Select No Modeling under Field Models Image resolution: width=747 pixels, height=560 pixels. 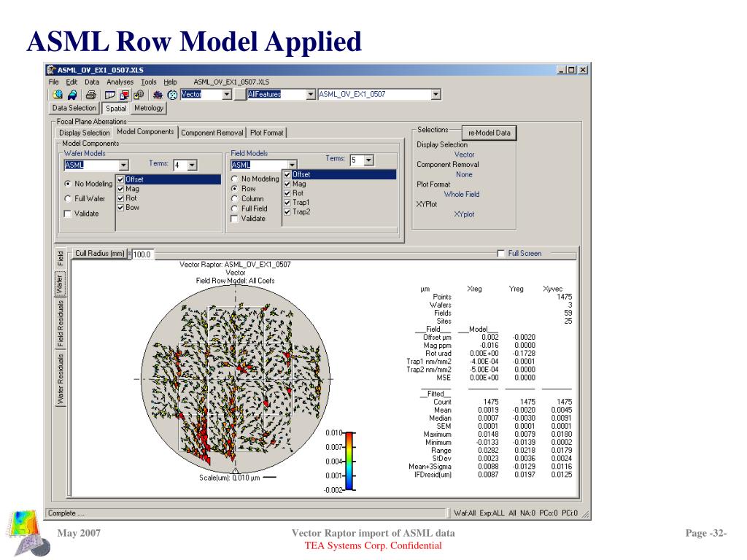(x=234, y=179)
